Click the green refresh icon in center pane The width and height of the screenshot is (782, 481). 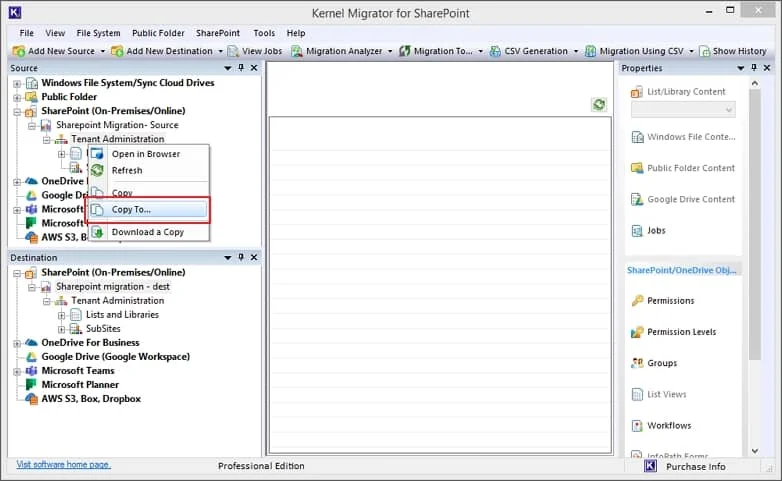point(599,104)
